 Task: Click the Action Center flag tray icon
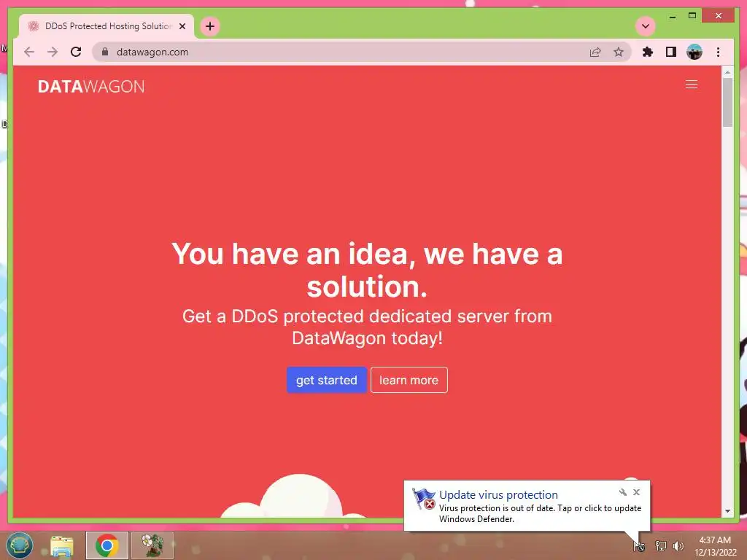coord(639,546)
